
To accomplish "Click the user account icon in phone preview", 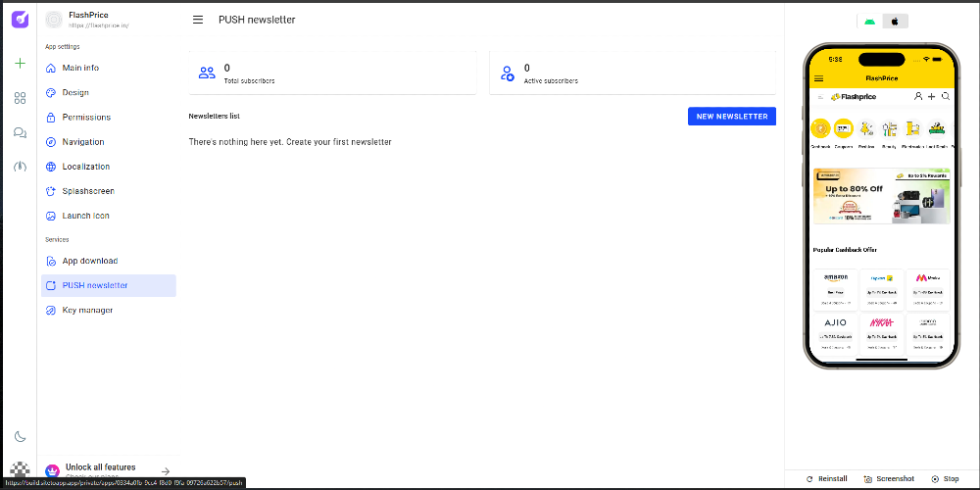I will coord(918,96).
